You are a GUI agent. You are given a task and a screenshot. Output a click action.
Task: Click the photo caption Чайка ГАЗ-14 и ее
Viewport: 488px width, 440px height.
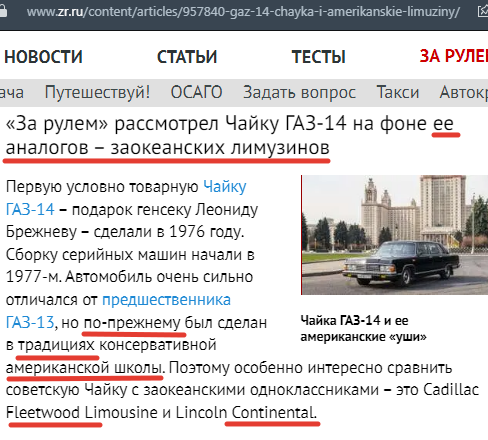(x=354, y=321)
